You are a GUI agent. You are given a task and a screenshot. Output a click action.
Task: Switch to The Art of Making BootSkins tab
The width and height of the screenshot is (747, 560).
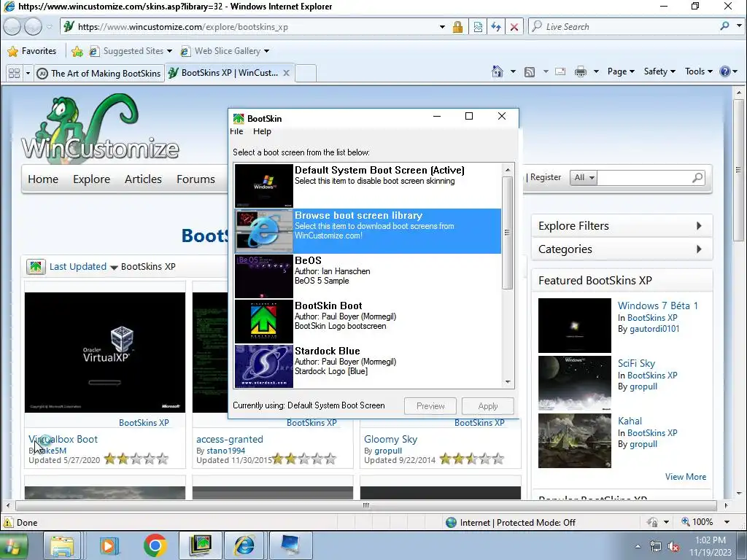99,74
